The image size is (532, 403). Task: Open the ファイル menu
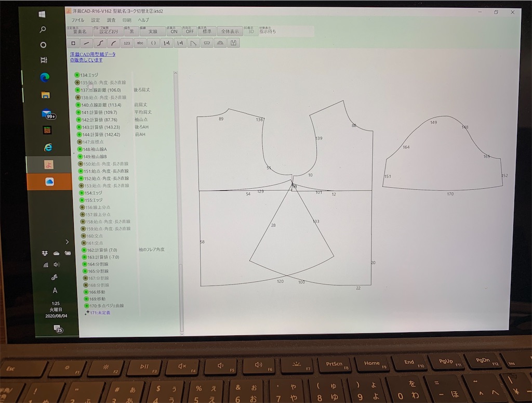(77, 20)
